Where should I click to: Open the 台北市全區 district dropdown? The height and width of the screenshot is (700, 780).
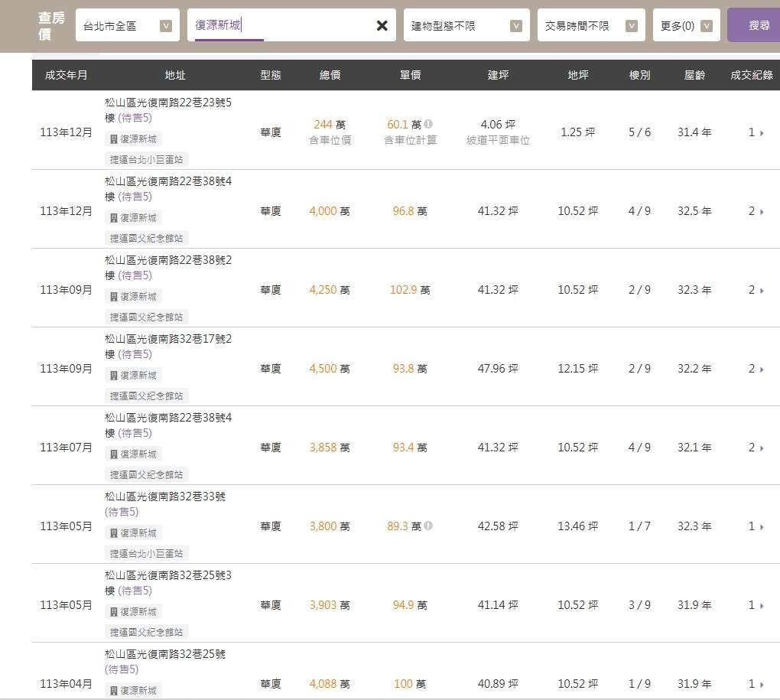(128, 25)
